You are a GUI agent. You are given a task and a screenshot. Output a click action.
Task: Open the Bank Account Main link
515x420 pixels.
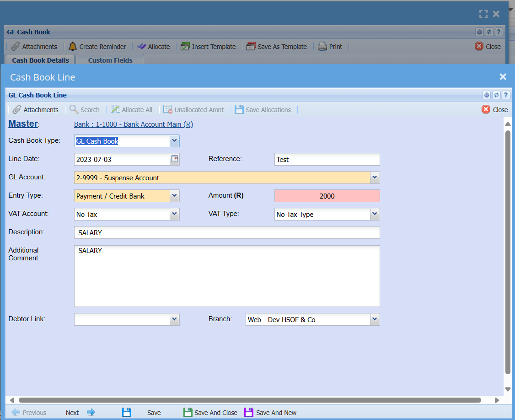click(134, 124)
